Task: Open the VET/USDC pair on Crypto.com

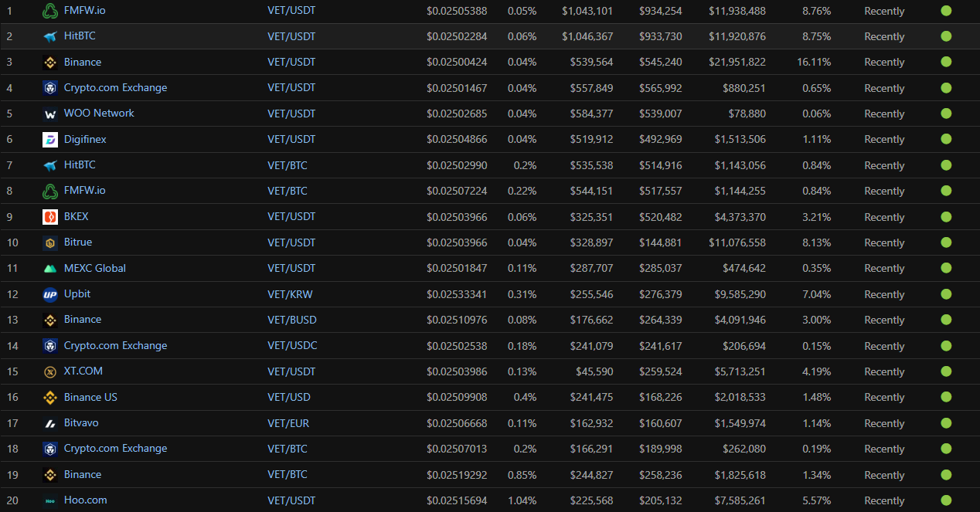Action: tap(292, 346)
